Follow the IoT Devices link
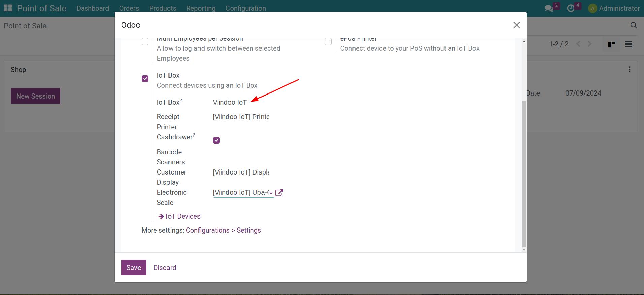The width and height of the screenshot is (644, 295). [x=183, y=216]
